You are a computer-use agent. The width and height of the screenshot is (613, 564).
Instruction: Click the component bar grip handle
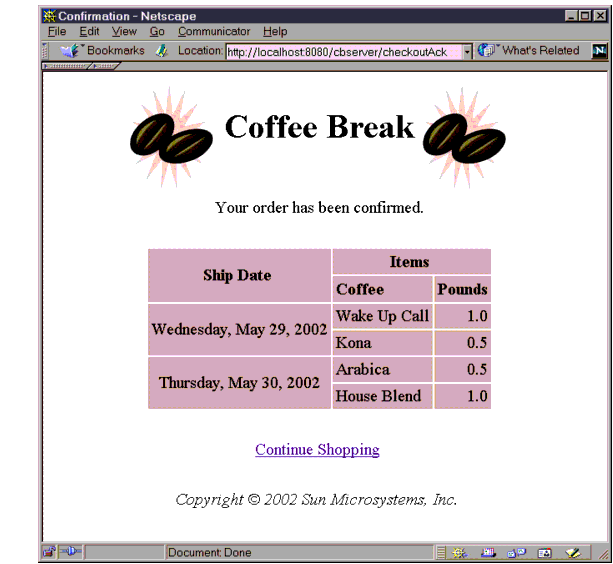point(441,552)
